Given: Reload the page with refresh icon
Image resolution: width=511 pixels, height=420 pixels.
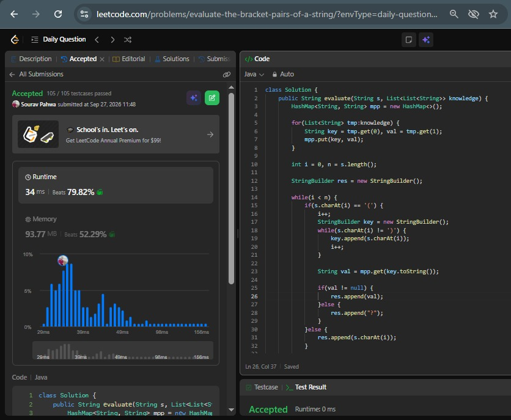Looking at the screenshot, I should (x=58, y=14).
